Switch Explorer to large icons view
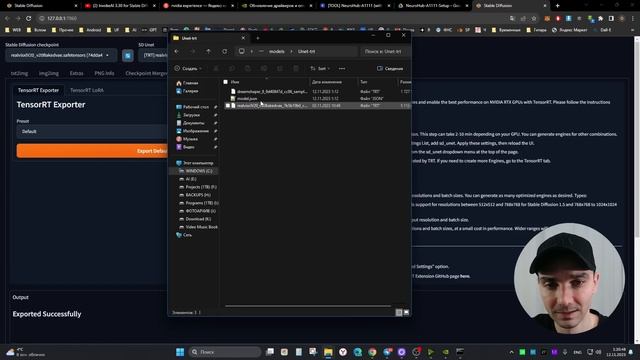The height and width of the screenshot is (360, 640). click(406, 312)
